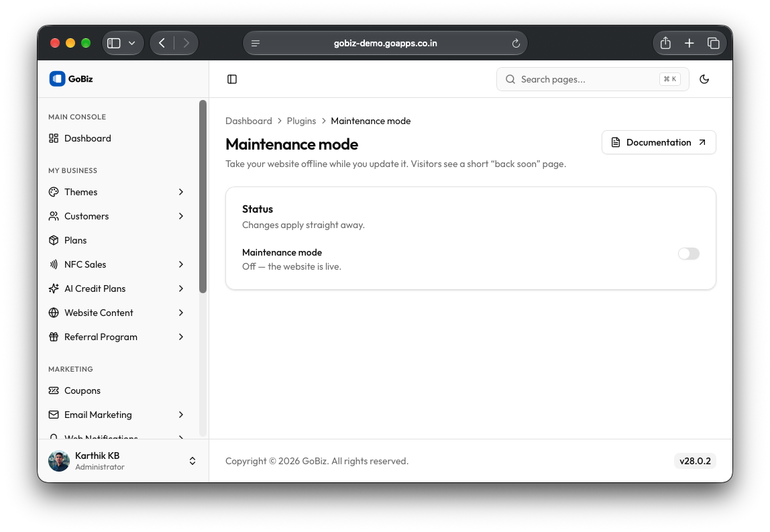Click the GoBiz logo icon
Image resolution: width=770 pixels, height=532 pixels.
[x=57, y=78]
